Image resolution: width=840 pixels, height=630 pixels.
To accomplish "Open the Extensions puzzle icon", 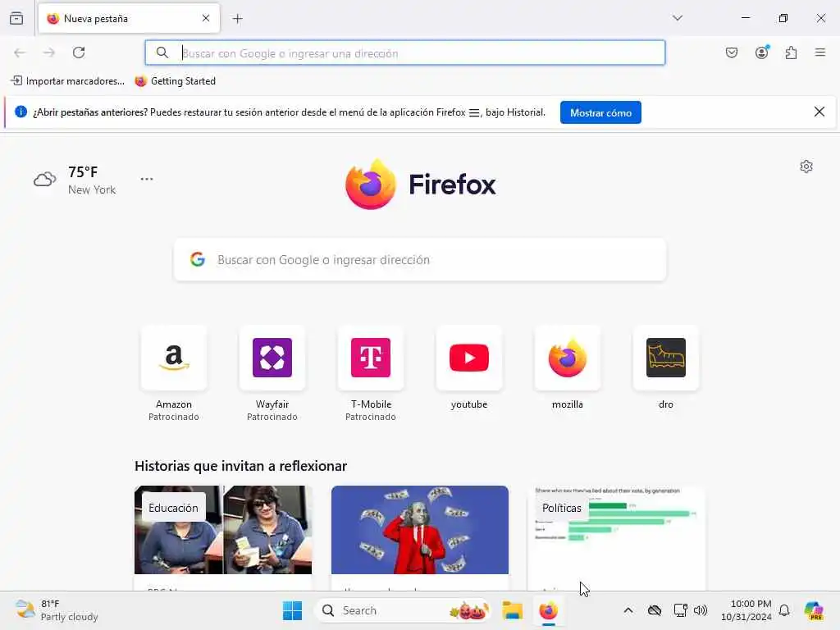I will coord(792,52).
